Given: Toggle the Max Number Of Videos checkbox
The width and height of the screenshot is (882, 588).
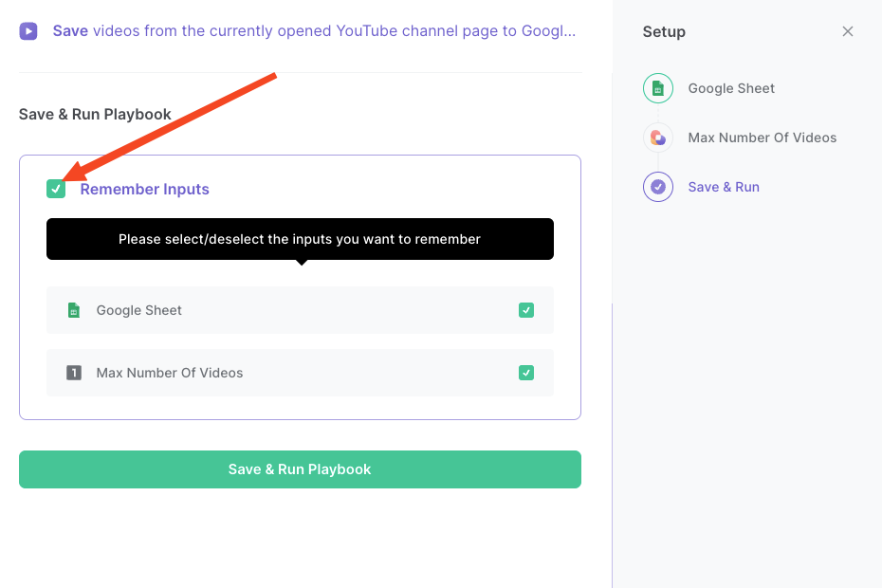Looking at the screenshot, I should pos(526,373).
